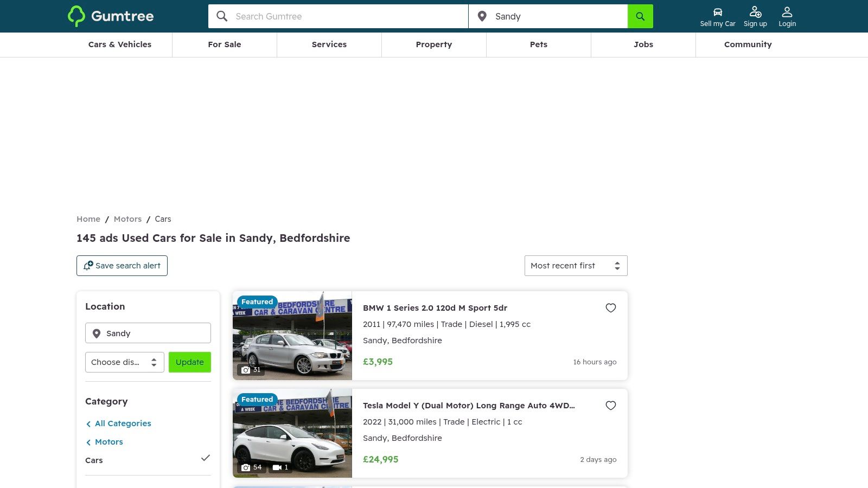The height and width of the screenshot is (488, 868).
Task: Favourite the BMW 1 Series listing
Action: 611,308
